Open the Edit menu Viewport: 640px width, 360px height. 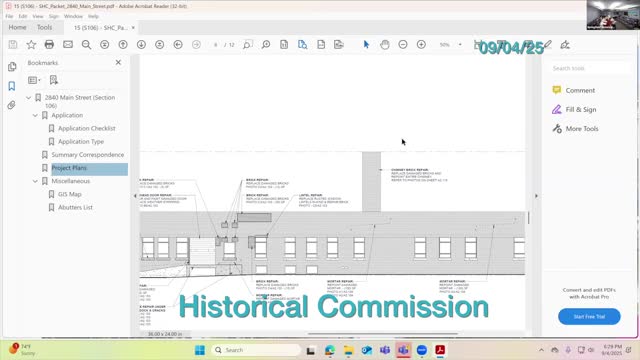tap(23, 16)
